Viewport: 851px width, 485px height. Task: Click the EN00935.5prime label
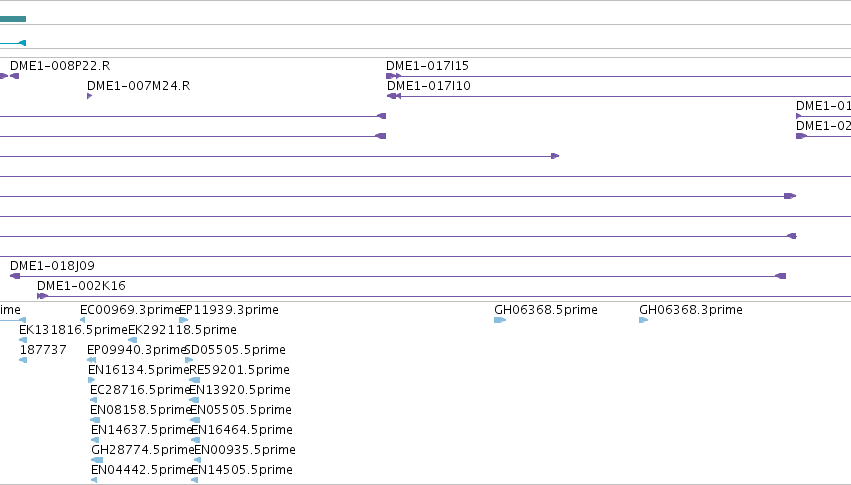tap(245, 450)
